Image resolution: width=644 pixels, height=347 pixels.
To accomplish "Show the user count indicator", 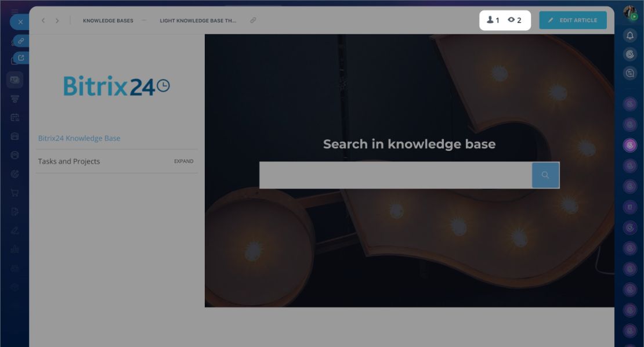I will coord(493,20).
